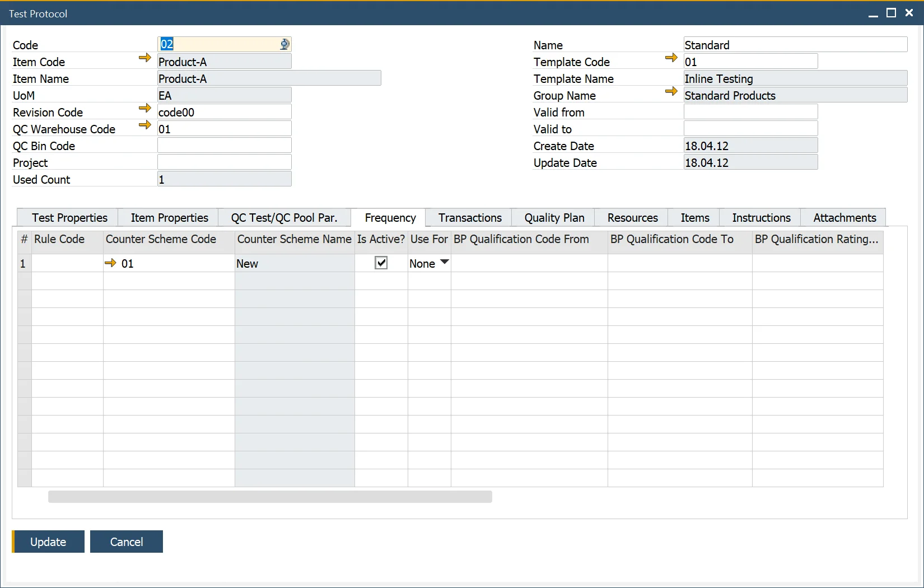924x588 pixels.
Task: Click the Code field lookup icon
Action: [x=284, y=44]
